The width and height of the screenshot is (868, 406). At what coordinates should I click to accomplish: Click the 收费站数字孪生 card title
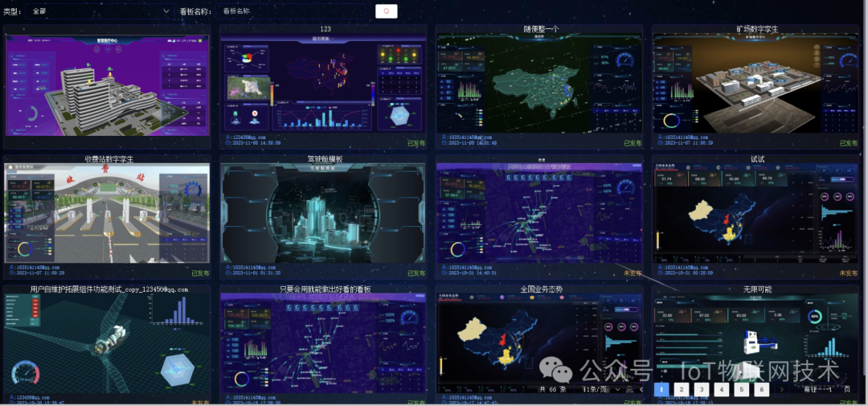point(109,159)
